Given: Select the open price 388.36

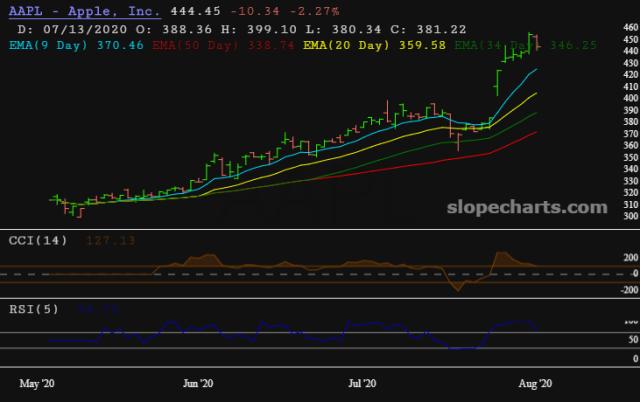Looking at the screenshot, I should 187,29.
